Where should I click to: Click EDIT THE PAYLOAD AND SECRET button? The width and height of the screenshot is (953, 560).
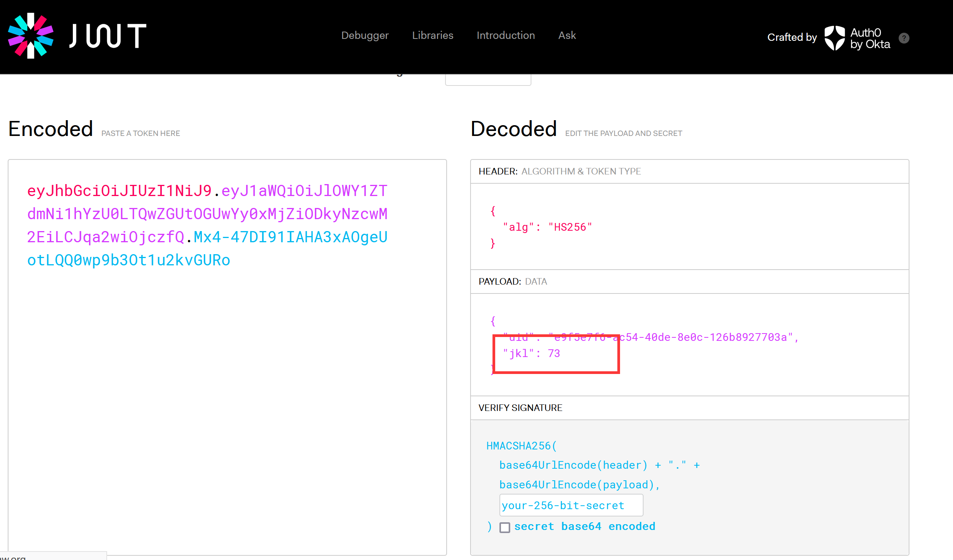(x=624, y=133)
